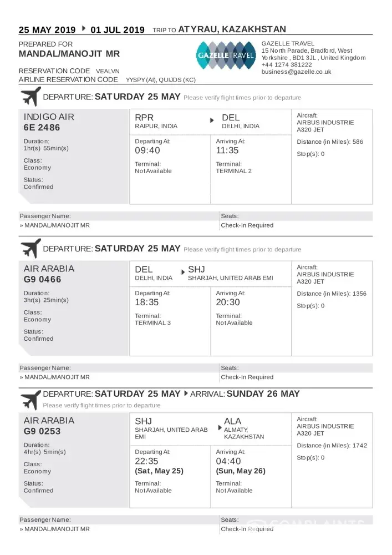Viewport: 392px width, 555px height.
Task: Click the phone number +44 1274 381222
Action: tap(287, 64)
